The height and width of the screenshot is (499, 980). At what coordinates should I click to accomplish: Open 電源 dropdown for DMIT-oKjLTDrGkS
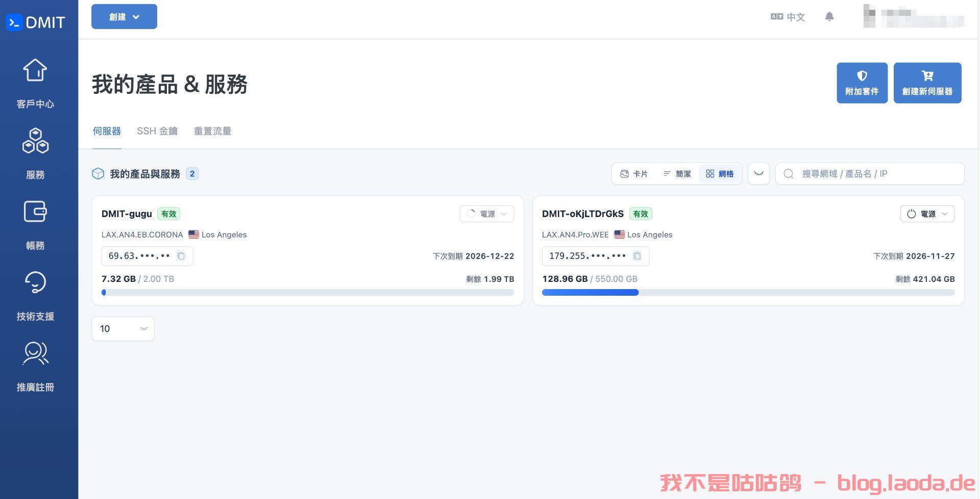[927, 214]
